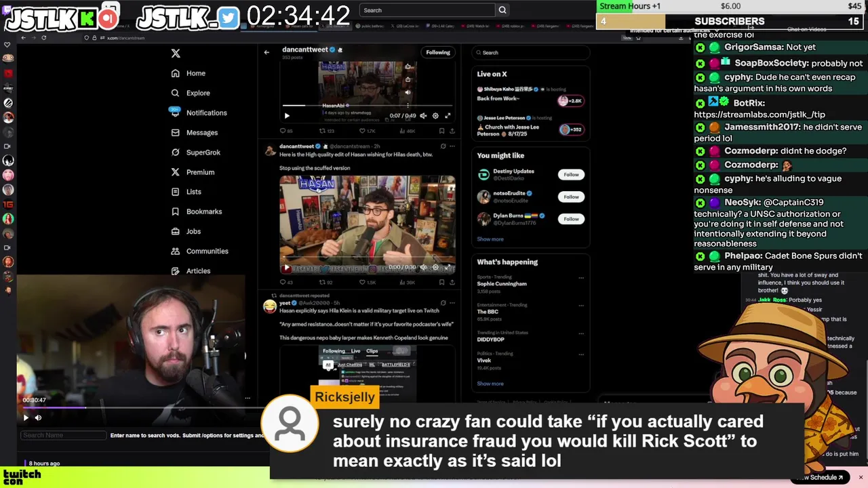This screenshot has height=488, width=868.
Task: Open Notifications in X sidebar
Action: click(x=199, y=113)
